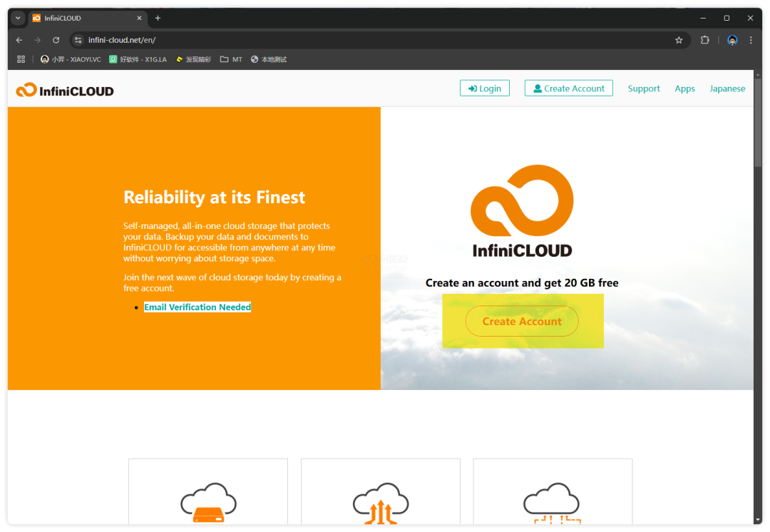Go back with the browser back arrow
Viewport: 770px width, 532px height.
pyautogui.click(x=19, y=40)
